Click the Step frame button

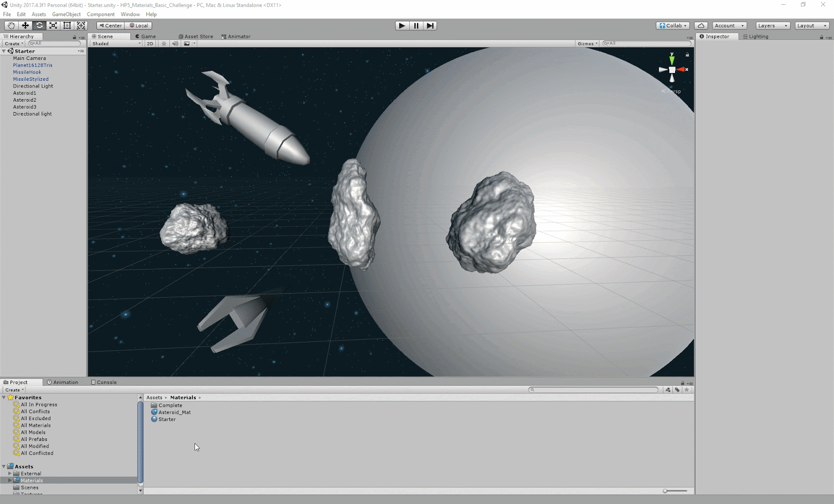coord(430,26)
